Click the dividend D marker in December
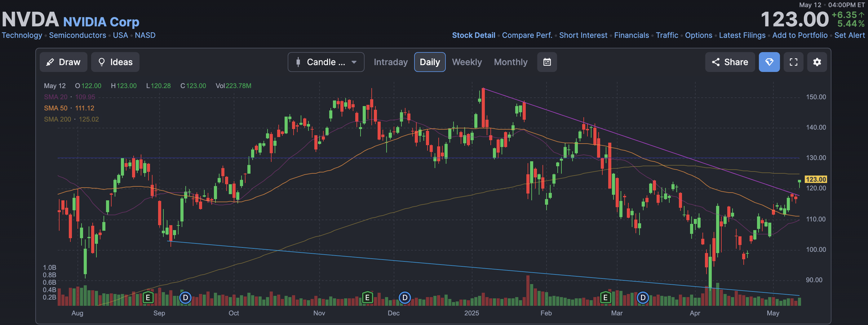868x325 pixels. (405, 298)
